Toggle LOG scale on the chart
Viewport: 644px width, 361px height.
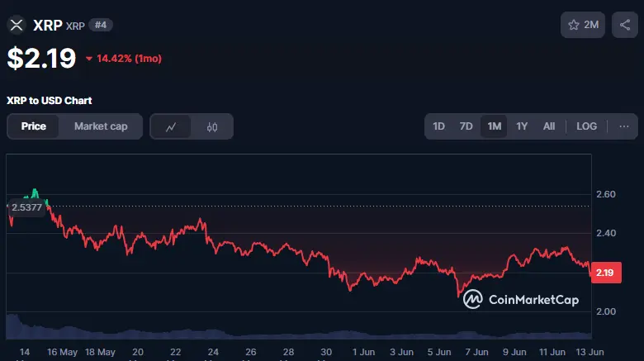[586, 126]
